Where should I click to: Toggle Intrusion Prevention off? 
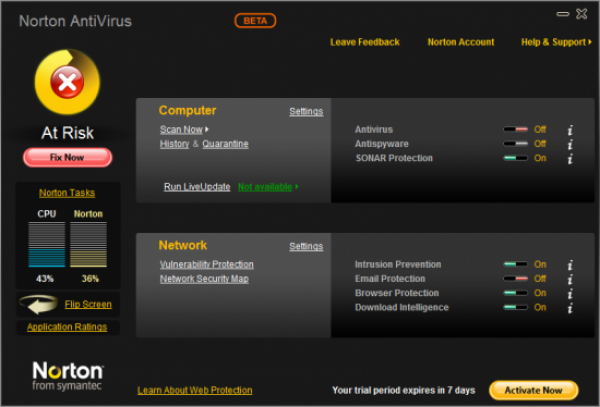point(515,264)
